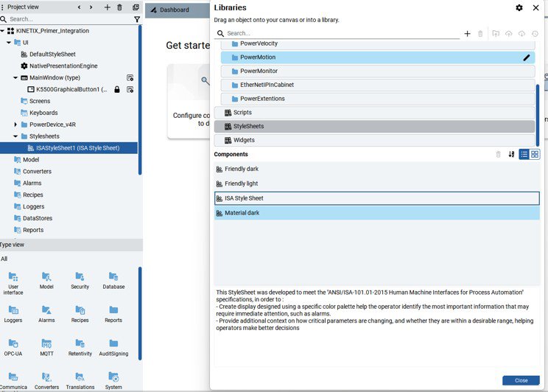The width and height of the screenshot is (548, 392).
Task: Click the Project view duplicate windows icon
Action: (136, 7)
